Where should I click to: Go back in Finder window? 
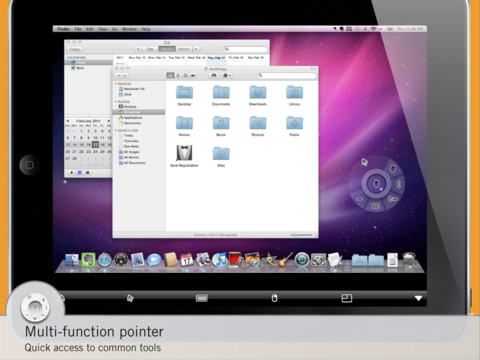point(118,76)
